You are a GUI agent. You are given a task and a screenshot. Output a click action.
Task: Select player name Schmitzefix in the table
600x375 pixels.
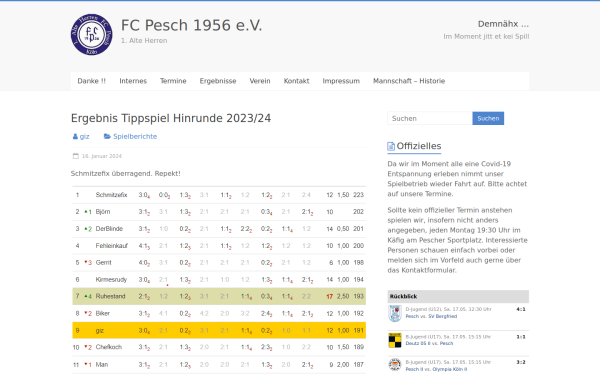[x=111, y=195]
